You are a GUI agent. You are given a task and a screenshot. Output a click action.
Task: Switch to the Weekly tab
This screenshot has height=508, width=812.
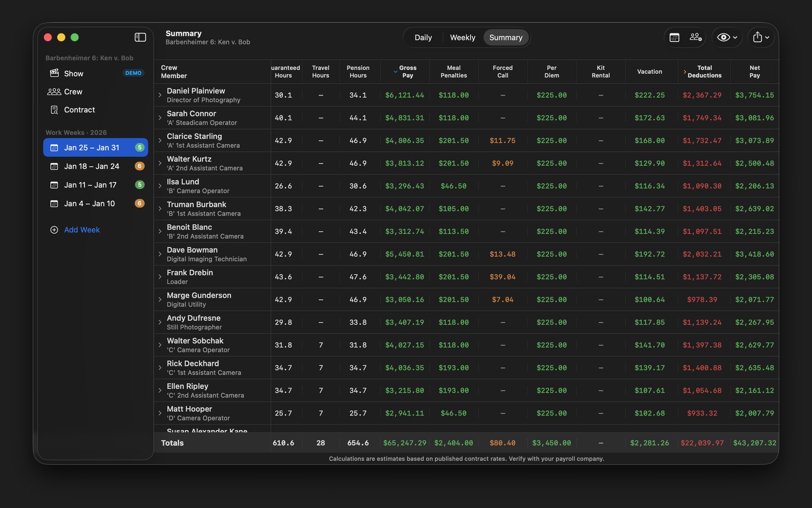coord(463,38)
